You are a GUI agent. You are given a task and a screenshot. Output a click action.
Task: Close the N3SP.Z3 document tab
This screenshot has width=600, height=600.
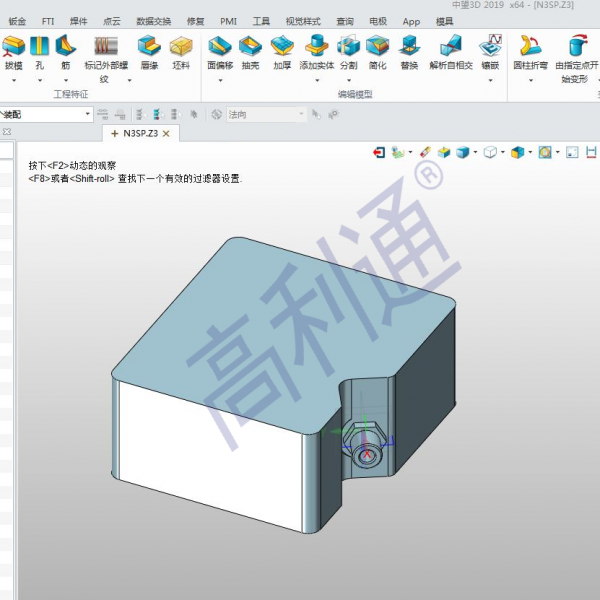[x=167, y=133]
